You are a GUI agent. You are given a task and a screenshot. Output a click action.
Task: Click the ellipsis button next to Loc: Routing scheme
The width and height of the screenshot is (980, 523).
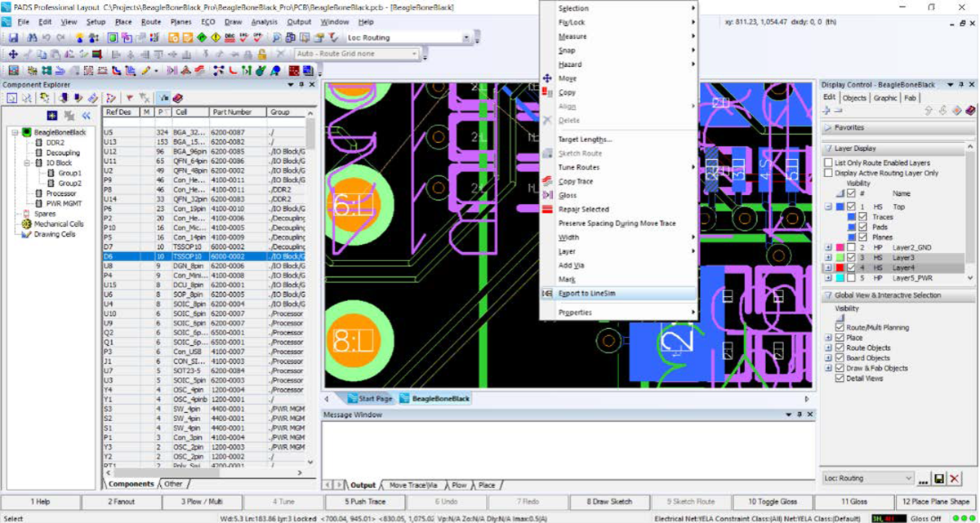pos(923,479)
